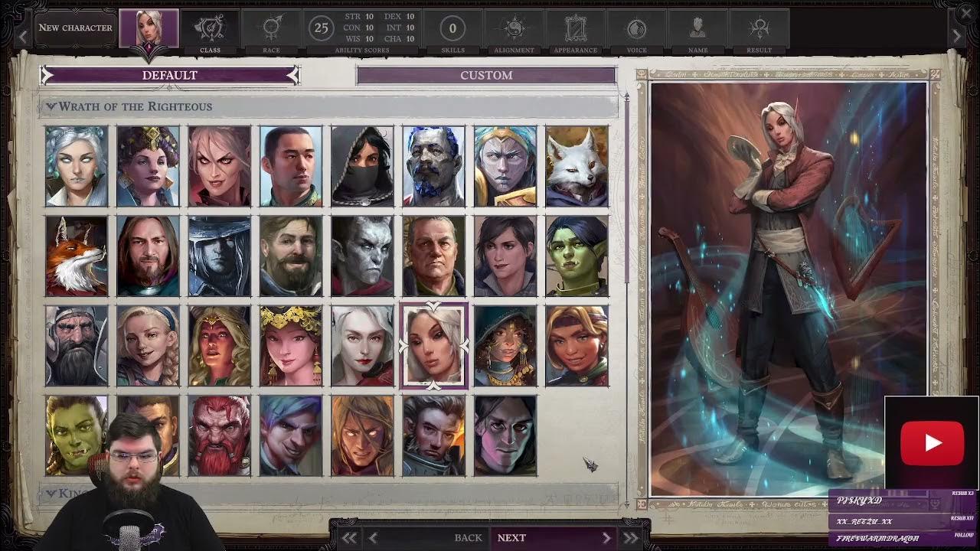This screenshot has height=551, width=980.
Task: Switch to the Custom portraits tab
Action: (486, 75)
